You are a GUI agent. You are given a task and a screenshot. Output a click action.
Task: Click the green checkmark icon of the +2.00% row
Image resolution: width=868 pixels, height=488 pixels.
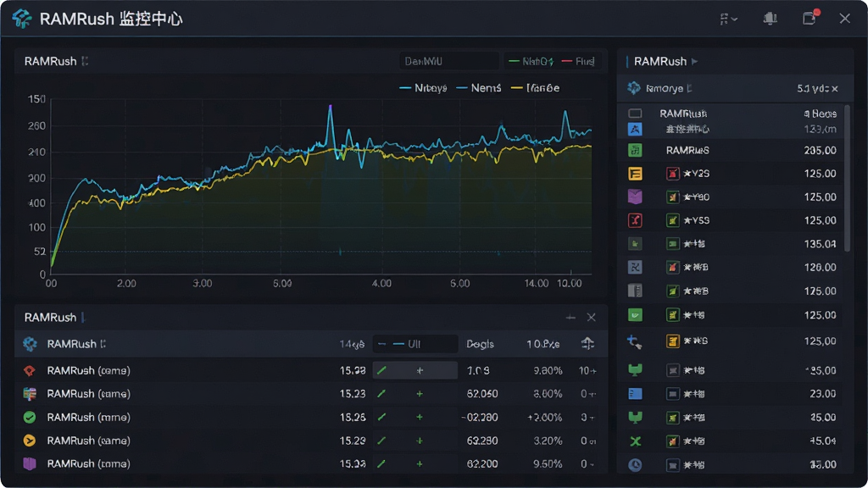point(30,417)
